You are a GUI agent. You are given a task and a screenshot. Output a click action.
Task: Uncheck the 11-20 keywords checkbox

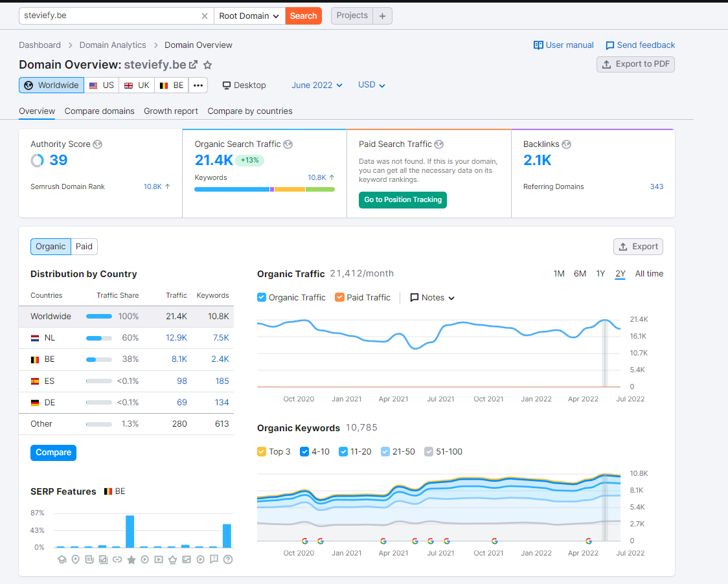pos(343,451)
